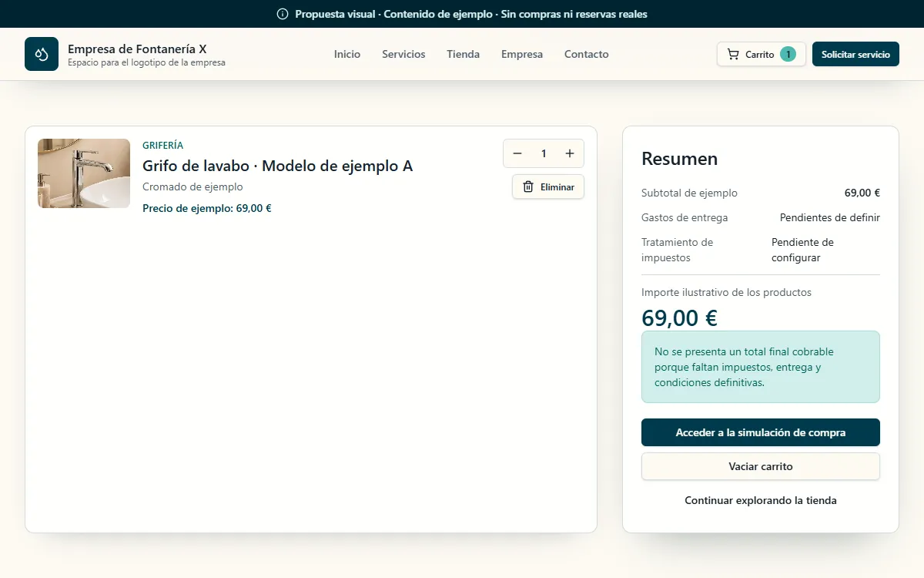This screenshot has height=578, width=924.
Task: Click the Precio de ejemplo: 69,00 € text
Action: click(x=207, y=208)
